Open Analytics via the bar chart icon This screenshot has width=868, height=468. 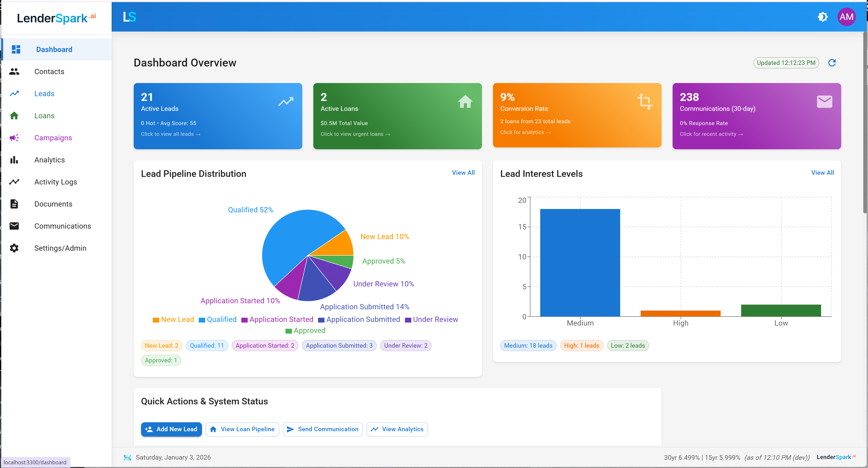tap(14, 160)
